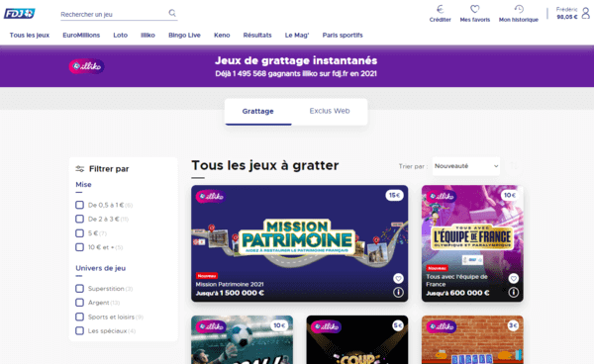The width and height of the screenshot is (594, 364).
Task: Open Mon historique clock icon
Action: coord(519,9)
